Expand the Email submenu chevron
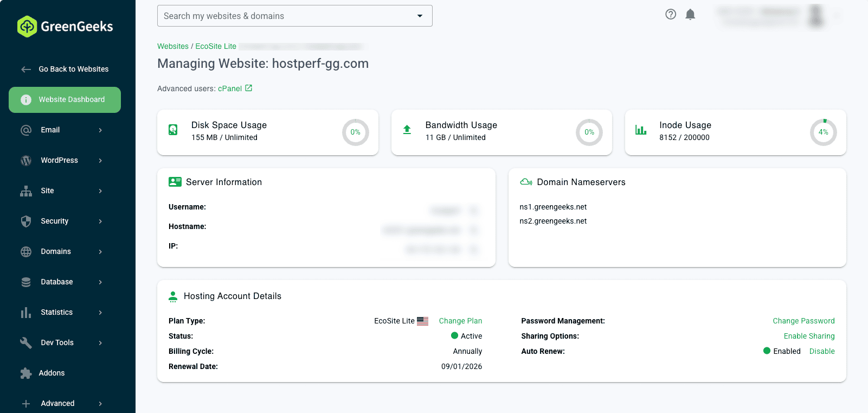The width and height of the screenshot is (868, 413). pyautogui.click(x=100, y=130)
